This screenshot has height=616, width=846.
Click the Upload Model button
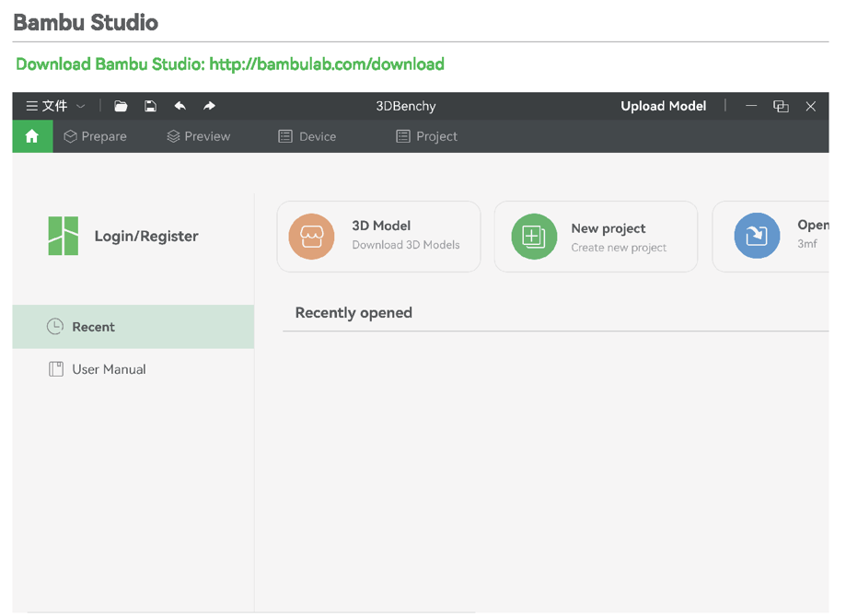(x=663, y=106)
